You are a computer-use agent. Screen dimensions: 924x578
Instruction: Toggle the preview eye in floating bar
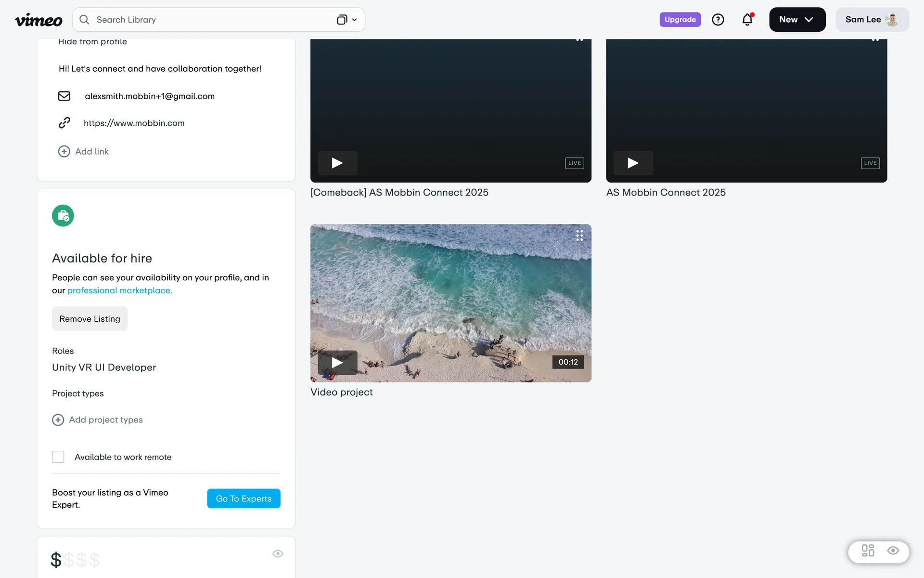pos(893,551)
